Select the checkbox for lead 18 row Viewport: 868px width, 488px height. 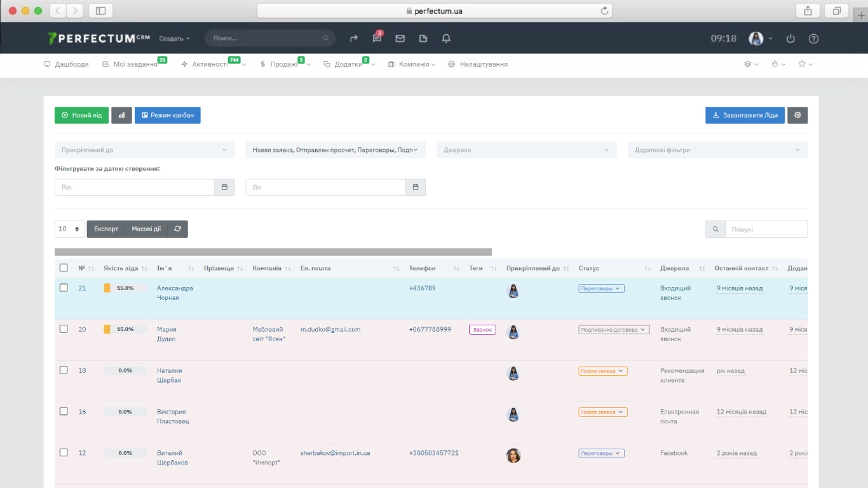click(64, 370)
